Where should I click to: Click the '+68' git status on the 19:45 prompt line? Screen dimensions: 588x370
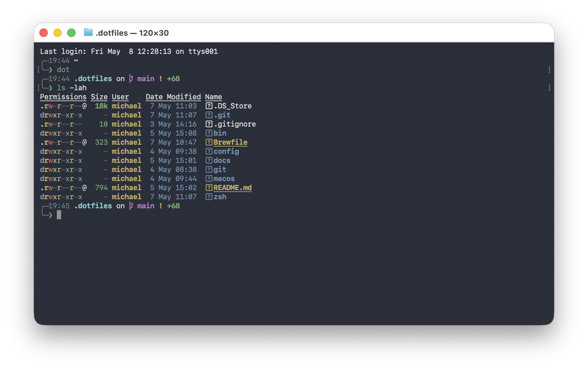(x=173, y=206)
